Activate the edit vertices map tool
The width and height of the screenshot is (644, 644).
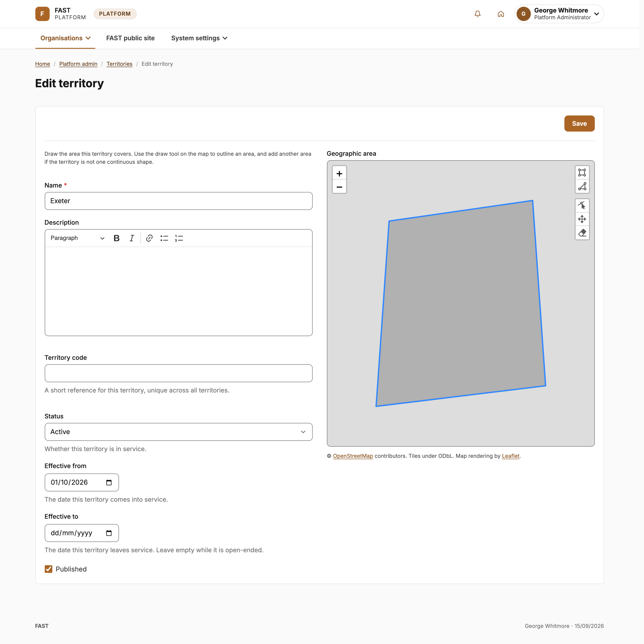[x=582, y=205]
